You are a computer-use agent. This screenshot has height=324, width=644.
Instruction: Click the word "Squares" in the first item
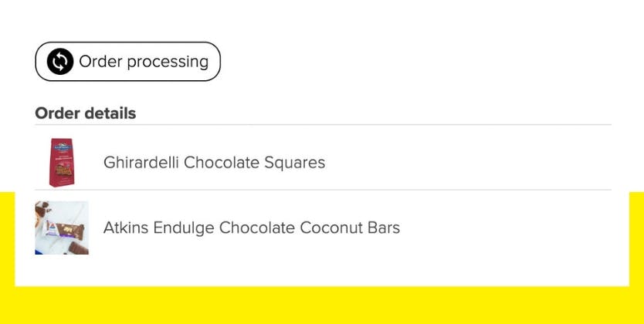coord(294,163)
